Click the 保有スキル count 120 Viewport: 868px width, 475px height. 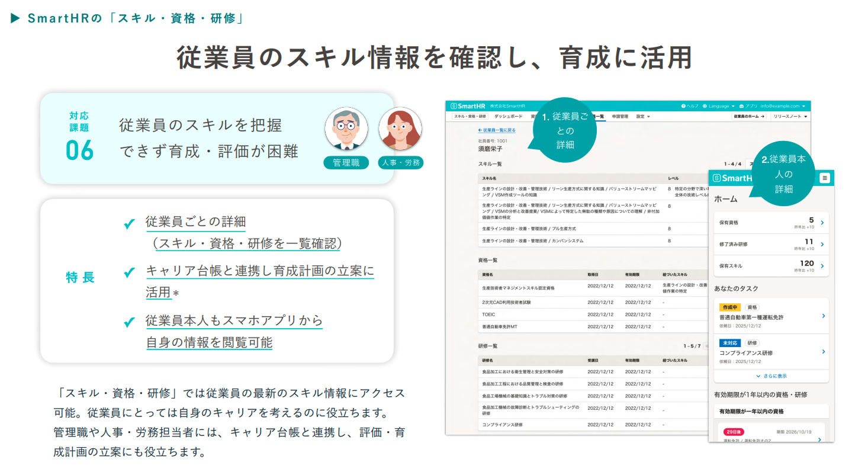point(806,263)
